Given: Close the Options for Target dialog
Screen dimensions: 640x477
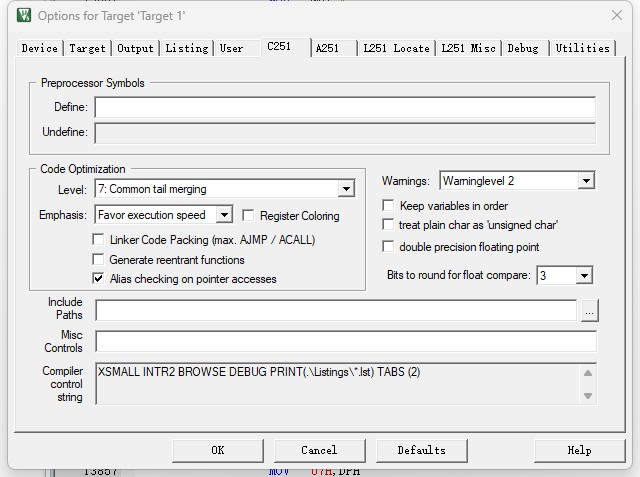Looking at the screenshot, I should pyautogui.click(x=617, y=16).
